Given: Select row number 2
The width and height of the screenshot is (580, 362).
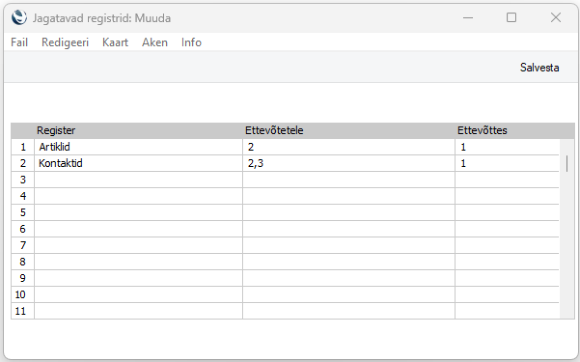Looking at the screenshot, I should click(x=23, y=163).
